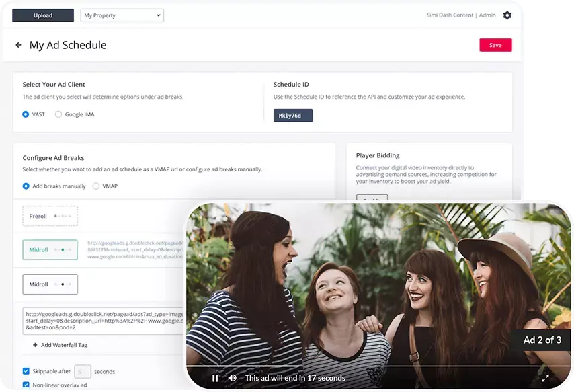Save the ad schedule

pyautogui.click(x=495, y=45)
